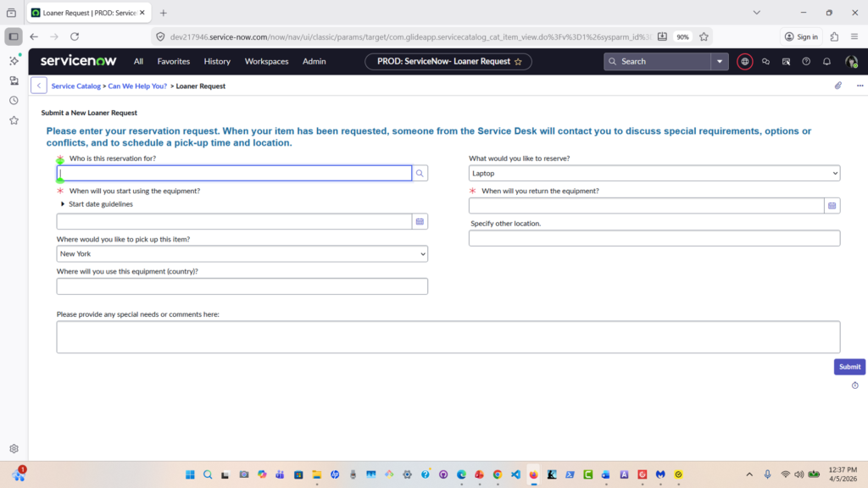Viewport: 868px width, 488px height.
Task: Click the globe scope icon in header
Action: pos(745,62)
